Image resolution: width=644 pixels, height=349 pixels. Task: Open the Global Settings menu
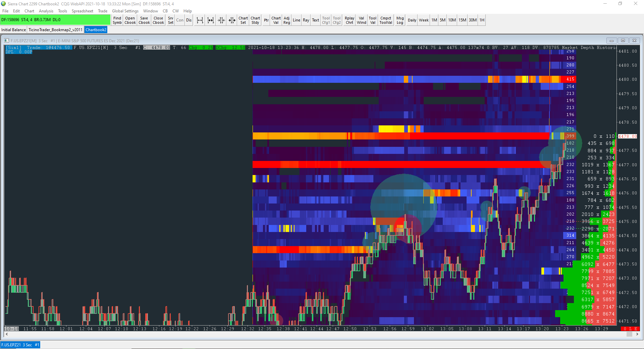coord(125,11)
